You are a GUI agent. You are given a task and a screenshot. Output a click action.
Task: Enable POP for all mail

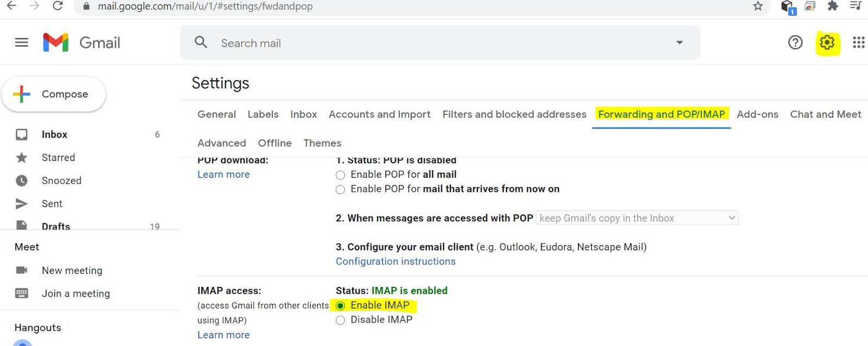click(340, 175)
